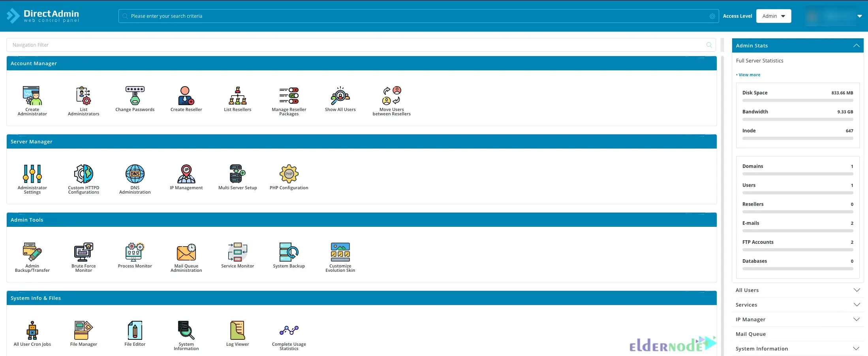Check the Disk Space usage bar

[797, 100]
